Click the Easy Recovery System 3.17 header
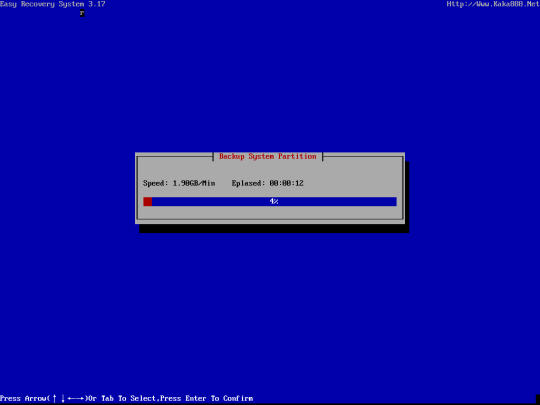 [x=53, y=4]
